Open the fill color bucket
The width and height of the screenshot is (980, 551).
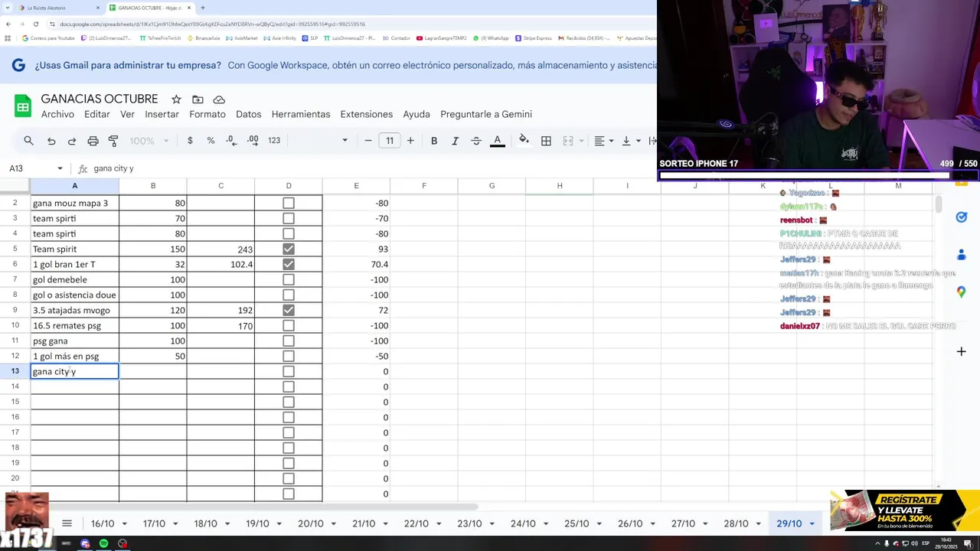tap(524, 140)
